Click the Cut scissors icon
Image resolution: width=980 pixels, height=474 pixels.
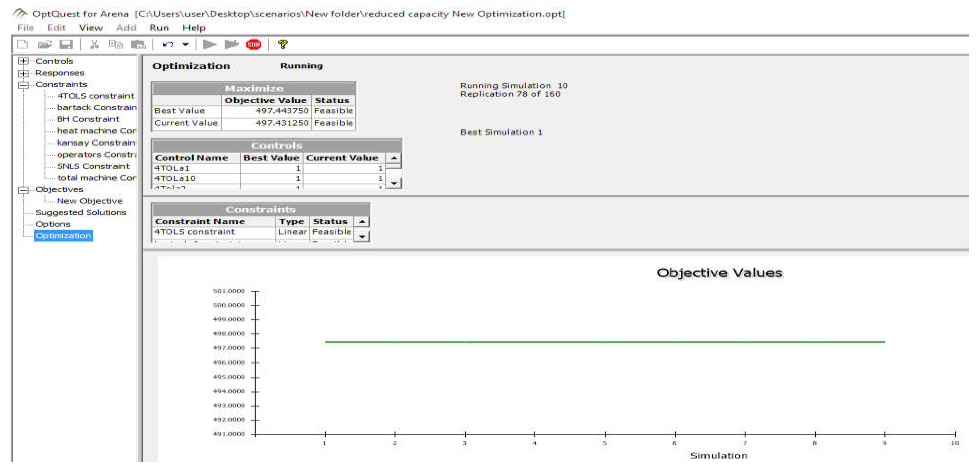coord(94,44)
